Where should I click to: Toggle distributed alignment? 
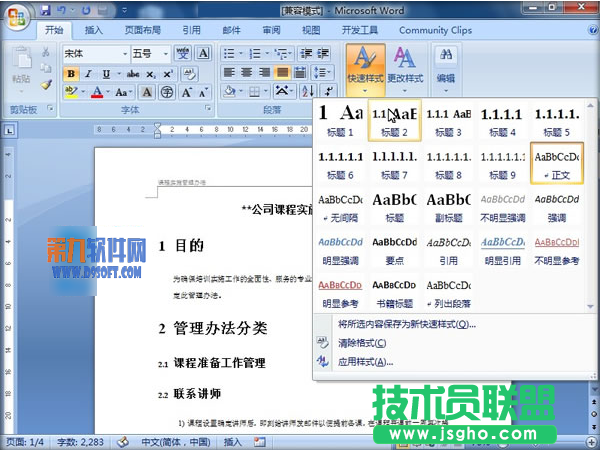(x=300, y=72)
